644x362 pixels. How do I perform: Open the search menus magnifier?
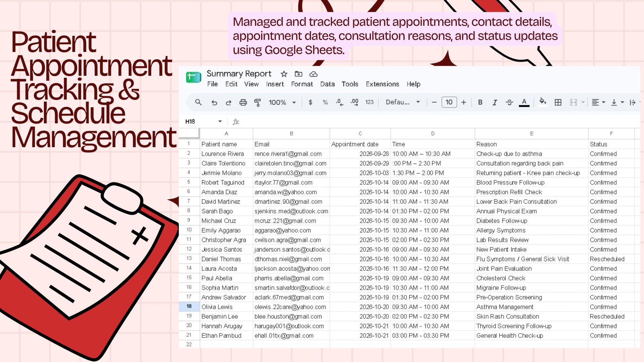point(198,102)
